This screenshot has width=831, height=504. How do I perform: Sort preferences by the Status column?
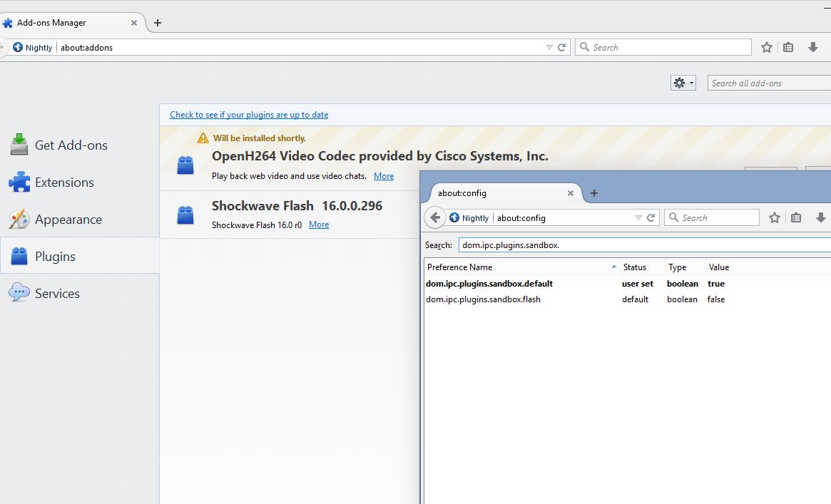point(642,267)
